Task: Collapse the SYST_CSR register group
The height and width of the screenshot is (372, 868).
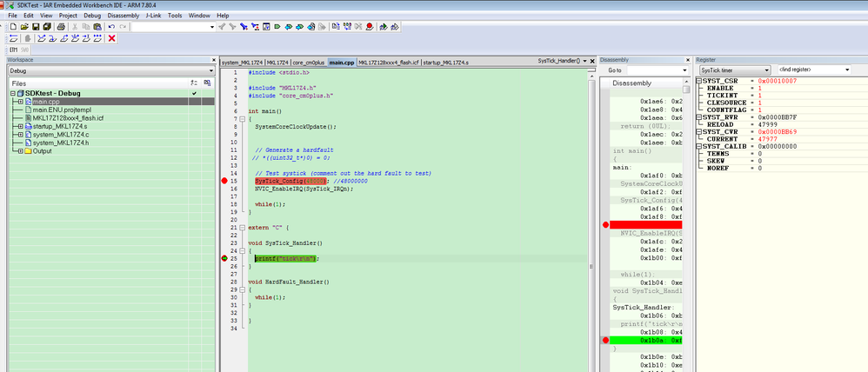Action: coord(699,81)
